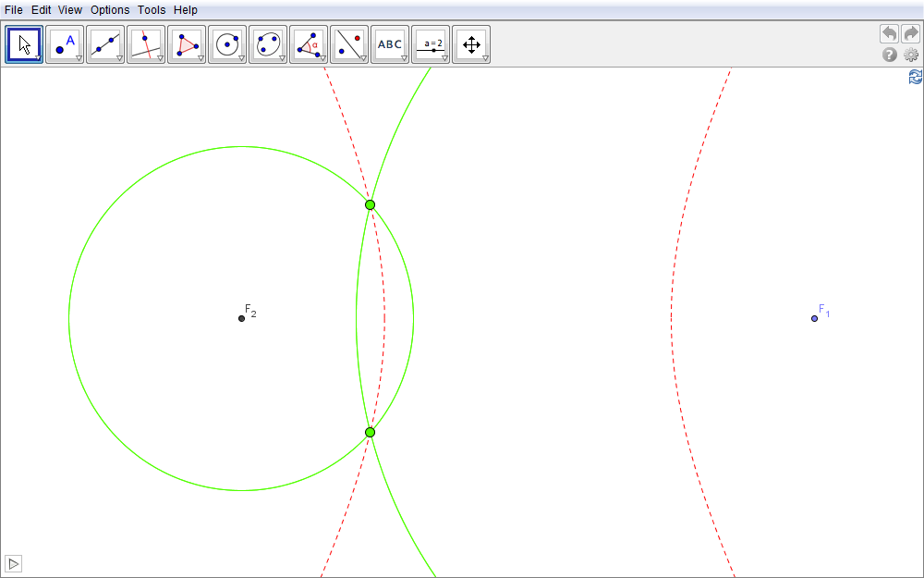
Task: Activate Circle with Center through Point tool
Action: coord(227,44)
